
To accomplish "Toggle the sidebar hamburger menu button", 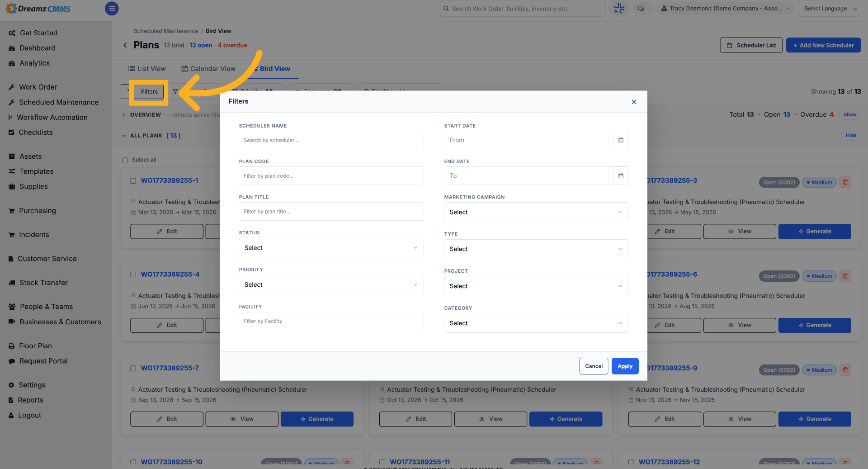I will pos(112,9).
